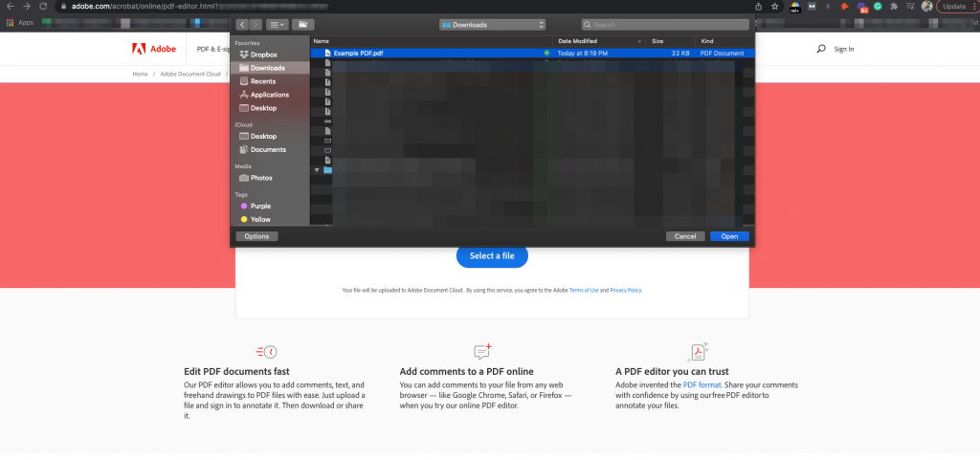Toggle the Date Modified sort direction arrow
980x460 pixels.
pos(639,41)
